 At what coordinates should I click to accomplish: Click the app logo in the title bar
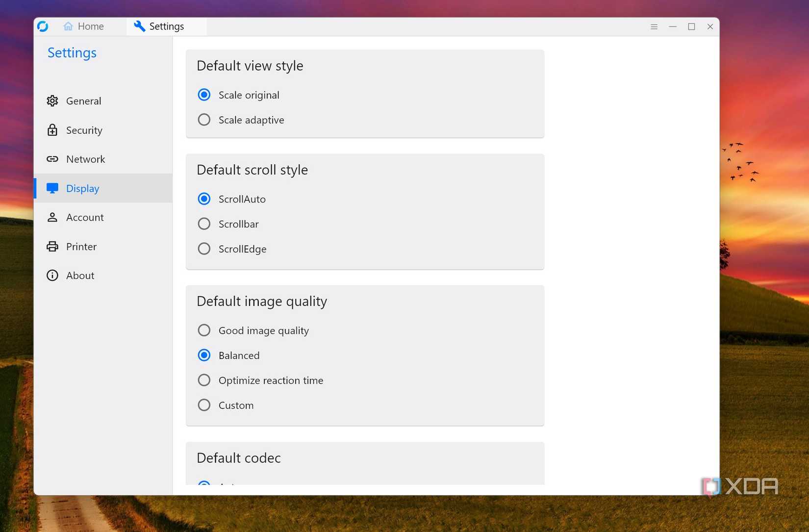point(43,26)
